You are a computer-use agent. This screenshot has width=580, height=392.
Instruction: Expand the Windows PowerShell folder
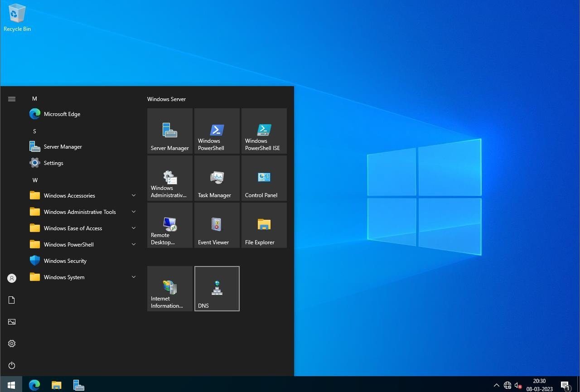point(83,245)
